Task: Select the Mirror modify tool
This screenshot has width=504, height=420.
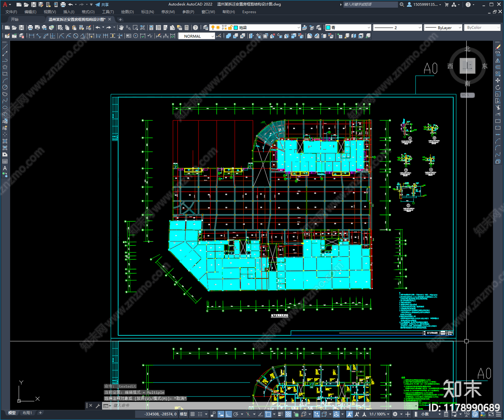Action: [498, 60]
